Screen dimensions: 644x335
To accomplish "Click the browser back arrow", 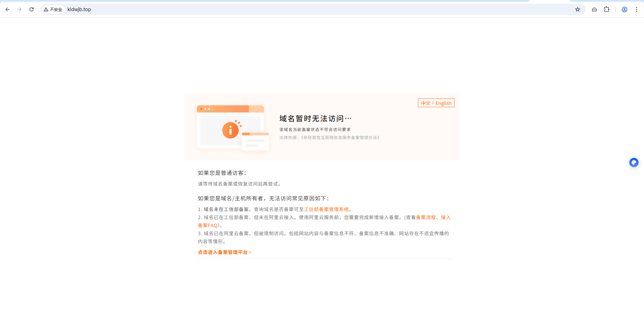I will point(7,9).
